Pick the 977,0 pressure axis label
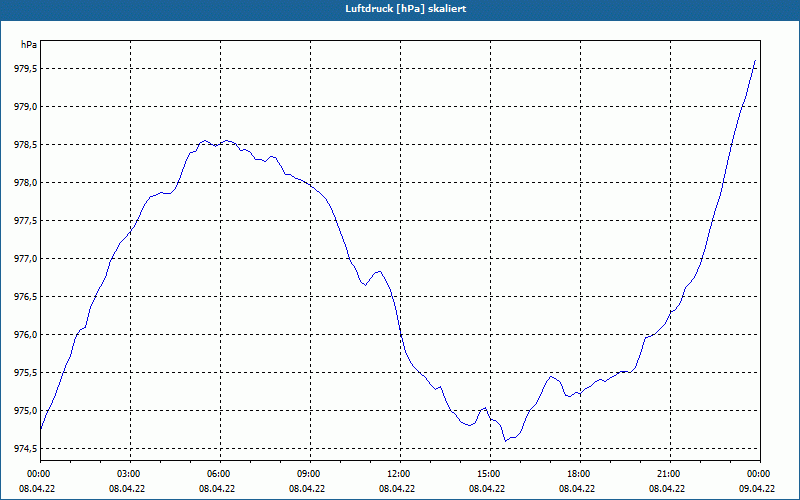Screen dimensions: 800x500 click(26, 259)
